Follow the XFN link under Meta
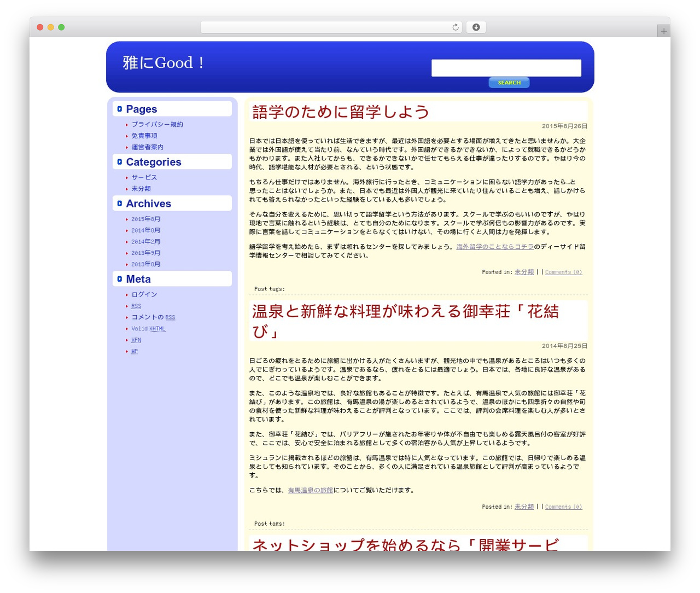The width and height of the screenshot is (700, 593). (136, 340)
